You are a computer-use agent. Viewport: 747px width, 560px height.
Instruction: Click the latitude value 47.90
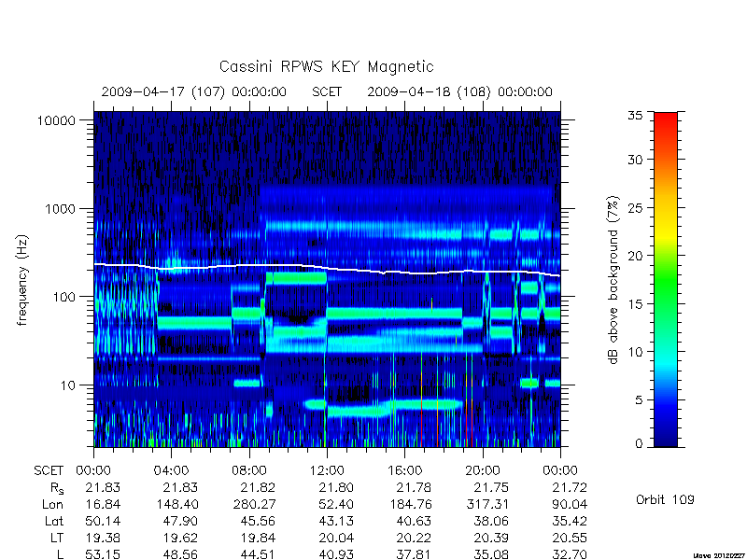[x=180, y=522]
